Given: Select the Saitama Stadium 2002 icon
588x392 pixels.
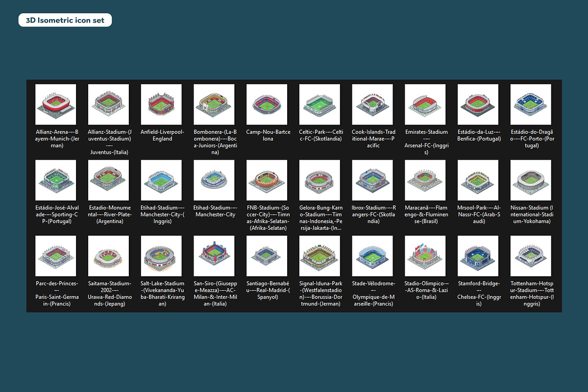Looking at the screenshot, I should [109, 256].
